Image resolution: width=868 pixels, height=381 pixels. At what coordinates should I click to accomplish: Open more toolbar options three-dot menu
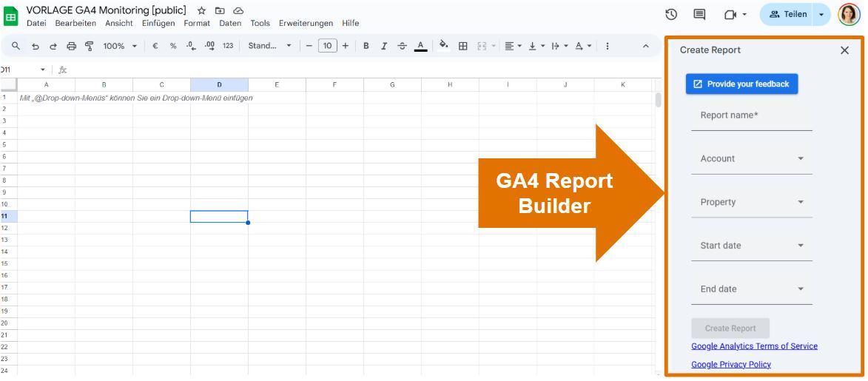pos(608,46)
